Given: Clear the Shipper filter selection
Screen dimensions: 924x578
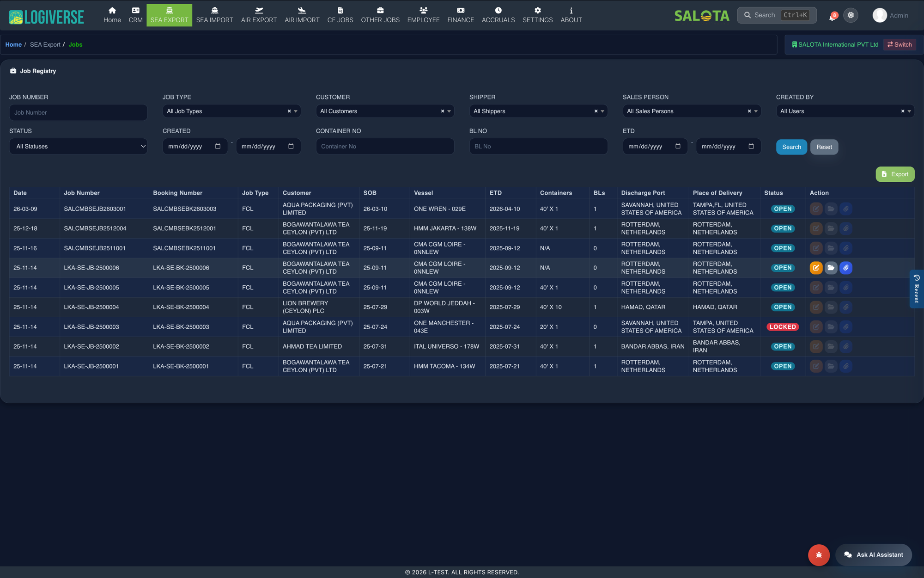Looking at the screenshot, I should point(596,111).
